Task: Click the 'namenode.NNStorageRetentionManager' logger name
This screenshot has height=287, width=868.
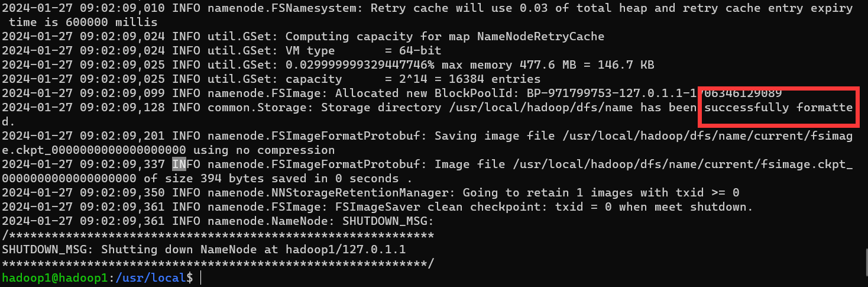Action: pos(328,192)
